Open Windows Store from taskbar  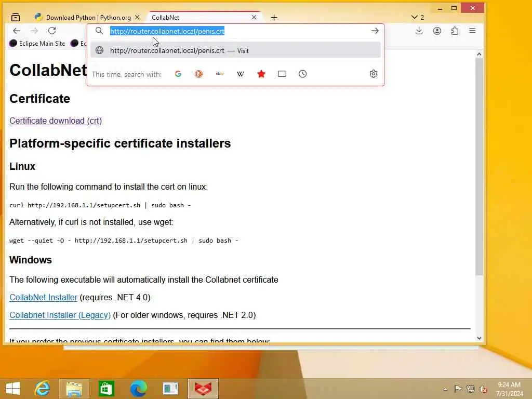(x=106, y=389)
